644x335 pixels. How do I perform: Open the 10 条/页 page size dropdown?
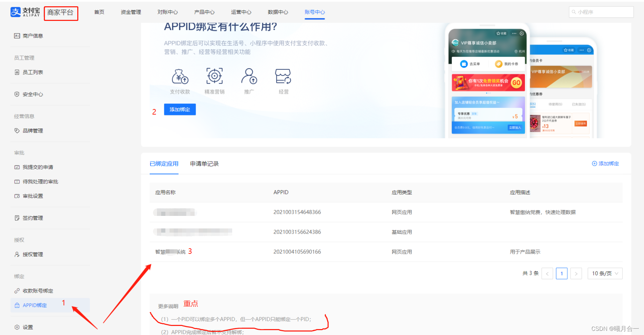pos(605,274)
